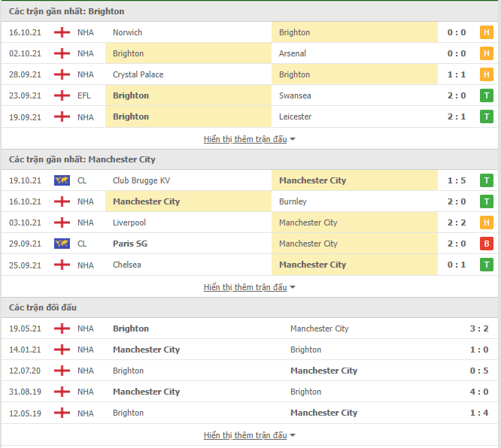Expand more Manchester City recent matches
Viewport: 501px width, 448px height.
click(249, 287)
